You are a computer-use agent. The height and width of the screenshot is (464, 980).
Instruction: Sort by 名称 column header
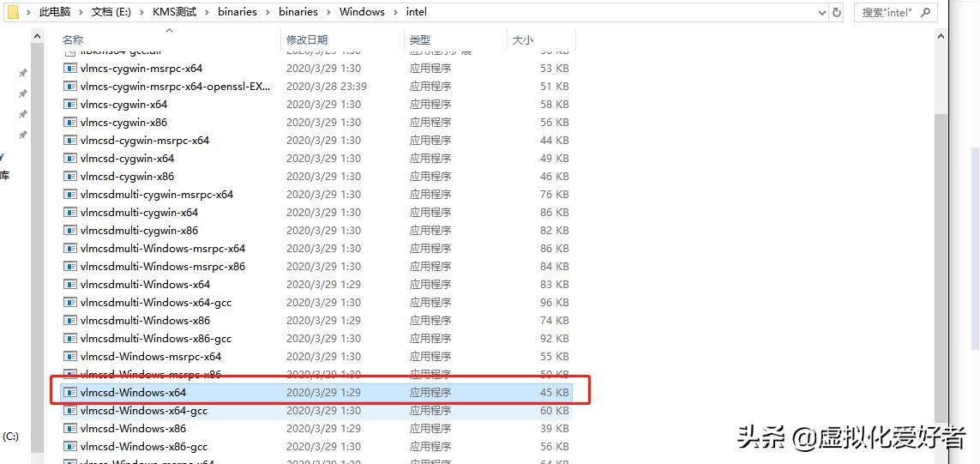pos(73,40)
